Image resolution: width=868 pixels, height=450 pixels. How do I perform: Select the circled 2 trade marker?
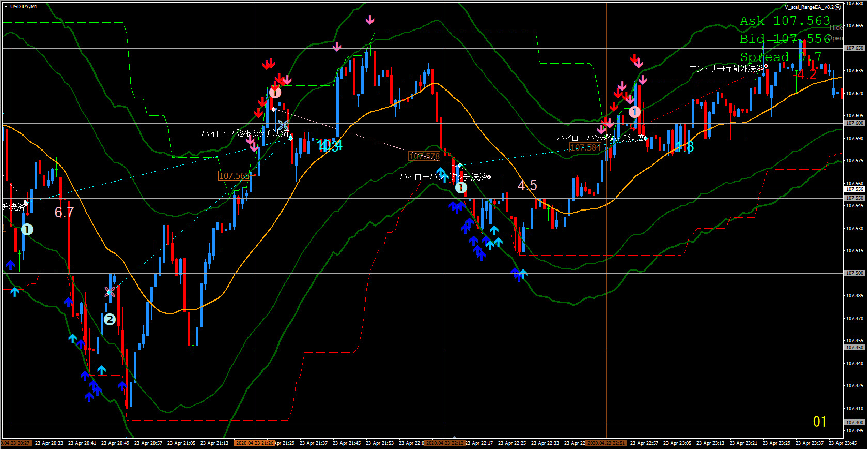click(110, 320)
